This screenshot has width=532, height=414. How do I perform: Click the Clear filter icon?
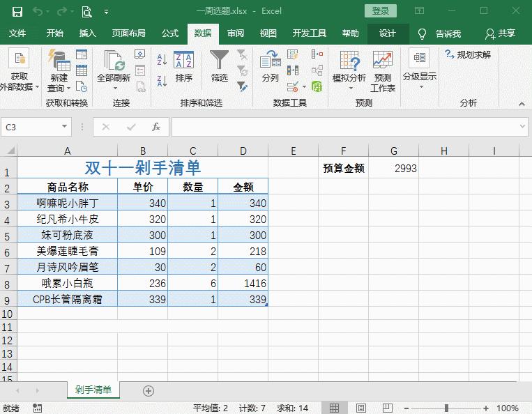point(242,54)
